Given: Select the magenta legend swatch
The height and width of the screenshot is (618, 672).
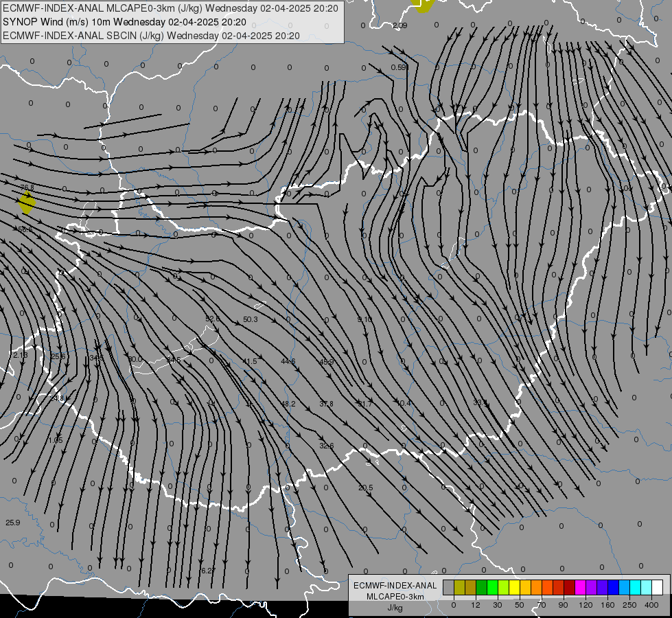Looking at the screenshot, I should (x=580, y=587).
